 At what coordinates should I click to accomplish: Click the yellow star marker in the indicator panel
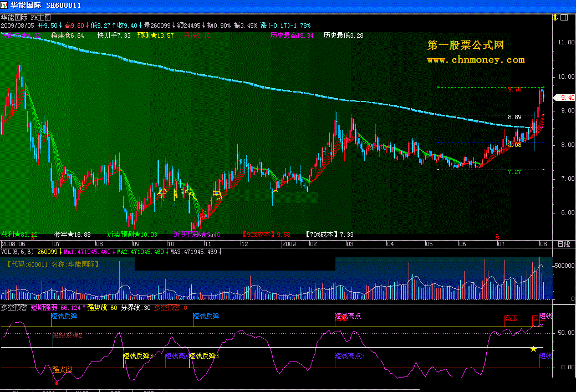[x=533, y=349]
